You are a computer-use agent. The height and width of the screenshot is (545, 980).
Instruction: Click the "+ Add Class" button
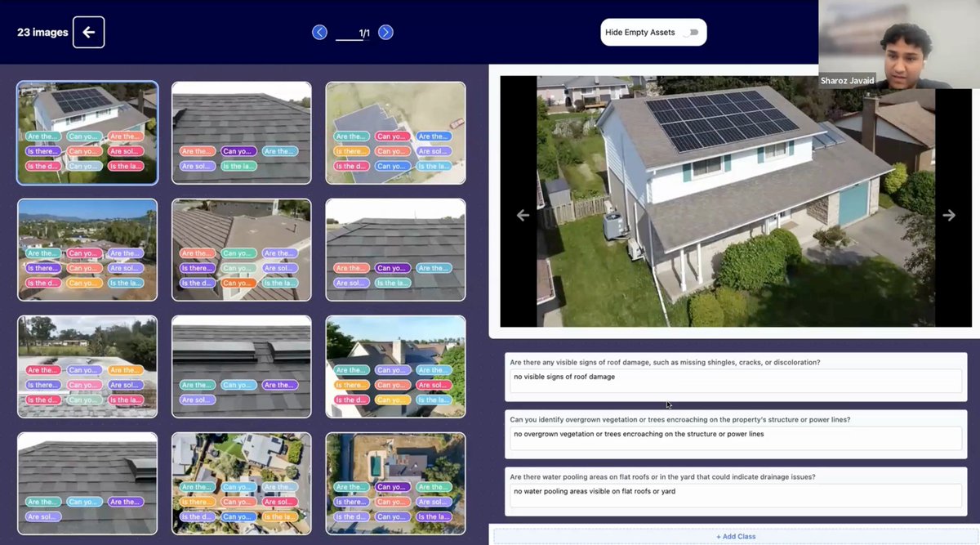[735, 536]
